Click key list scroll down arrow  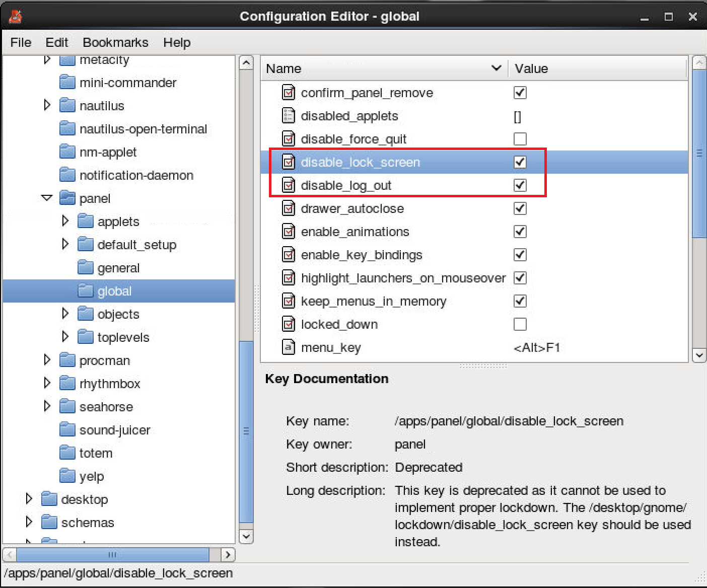tap(699, 355)
